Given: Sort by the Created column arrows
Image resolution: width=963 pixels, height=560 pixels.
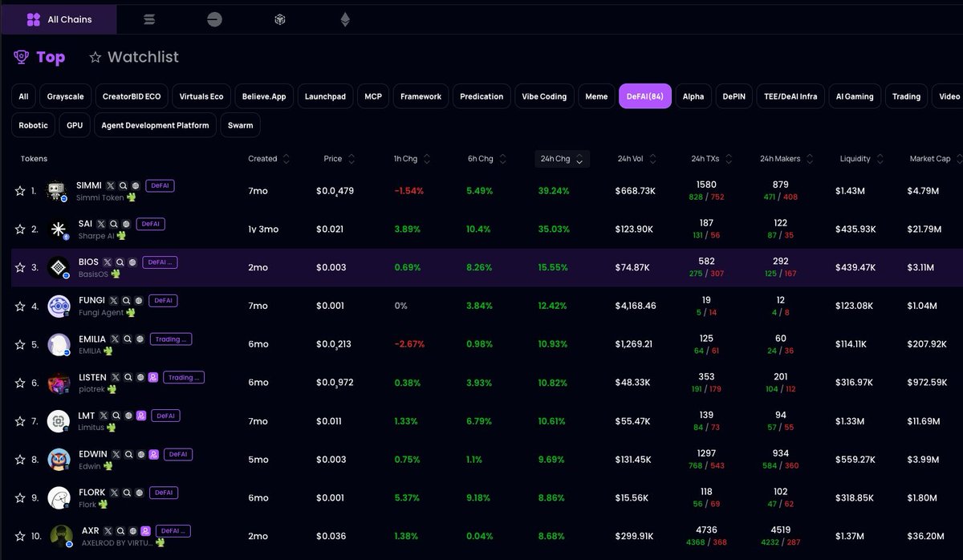Looking at the screenshot, I should [286, 159].
